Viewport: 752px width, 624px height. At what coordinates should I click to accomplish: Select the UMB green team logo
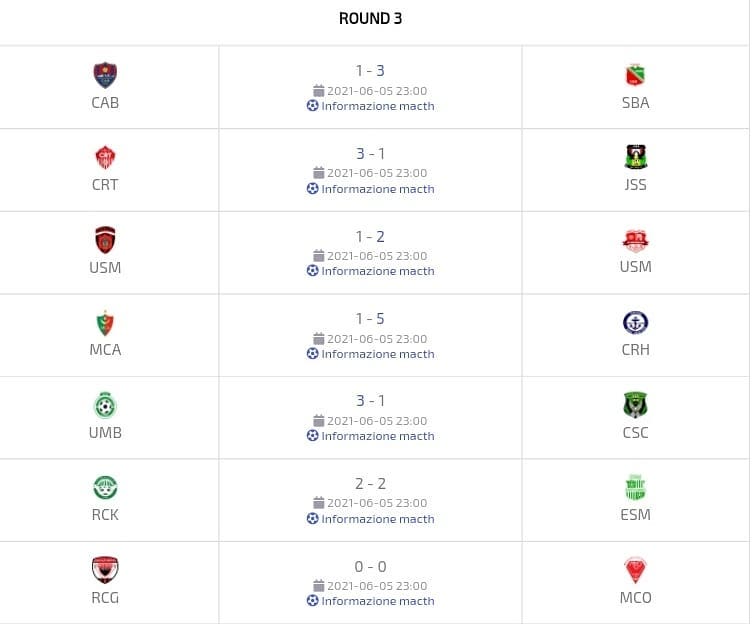(105, 405)
